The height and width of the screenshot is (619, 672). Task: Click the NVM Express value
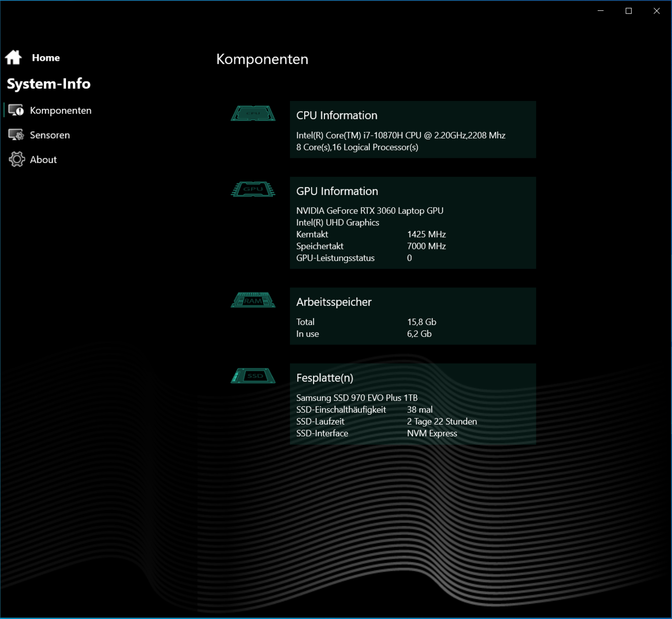click(432, 433)
